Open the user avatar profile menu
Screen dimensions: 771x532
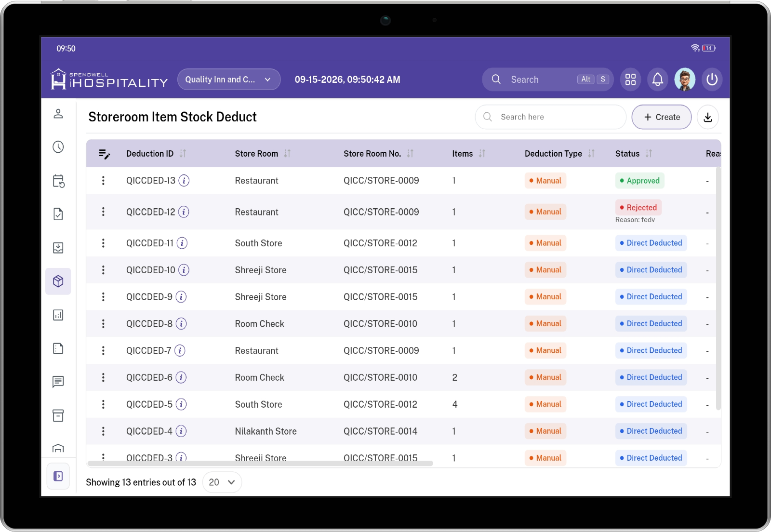[685, 80]
